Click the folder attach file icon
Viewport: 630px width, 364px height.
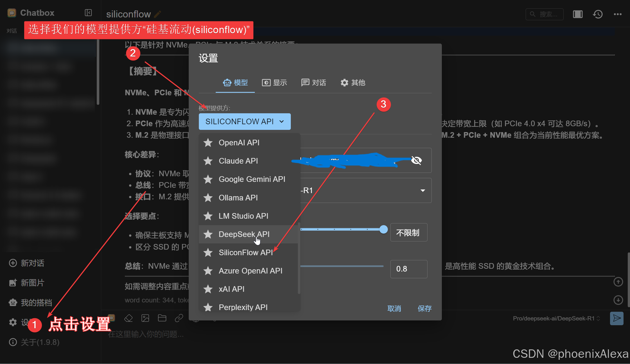(162, 318)
